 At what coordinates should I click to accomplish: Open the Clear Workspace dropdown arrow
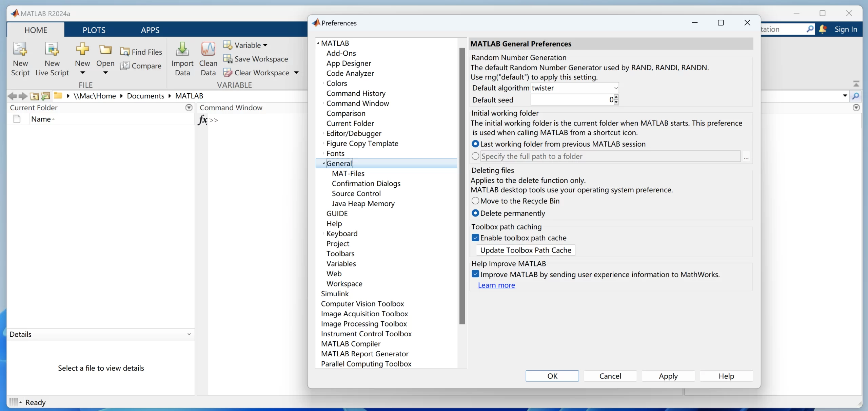tap(296, 73)
